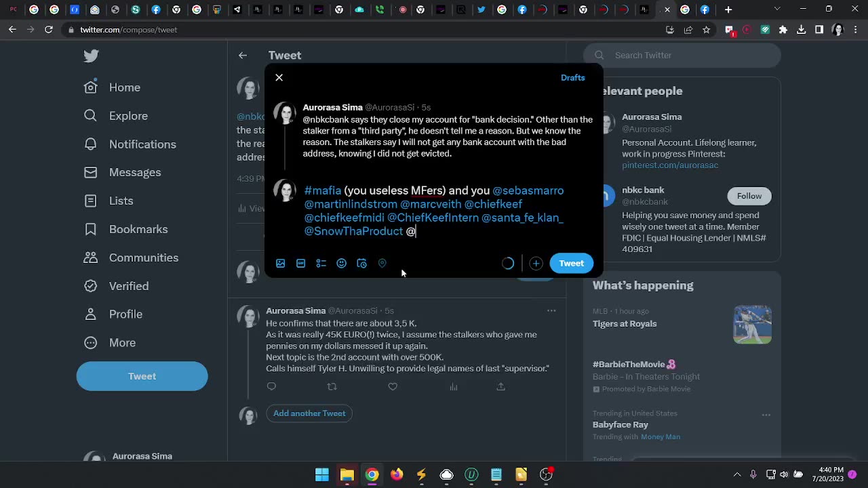Click the Search Twitter field
The height and width of the screenshot is (488, 868).
(682, 56)
